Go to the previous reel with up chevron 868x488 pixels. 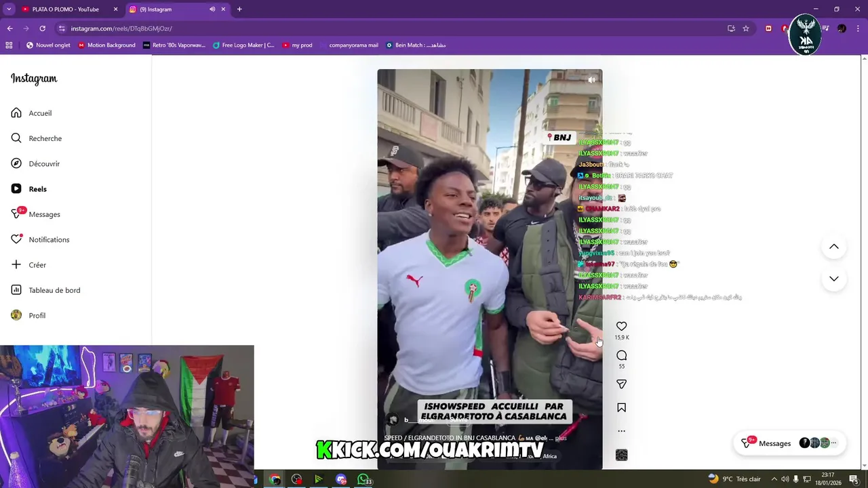[834, 247]
